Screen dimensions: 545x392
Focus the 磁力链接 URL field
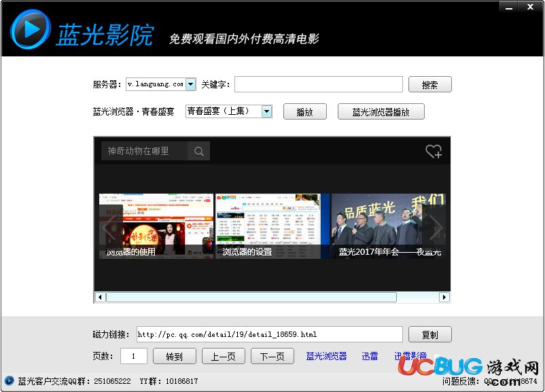[269, 334]
